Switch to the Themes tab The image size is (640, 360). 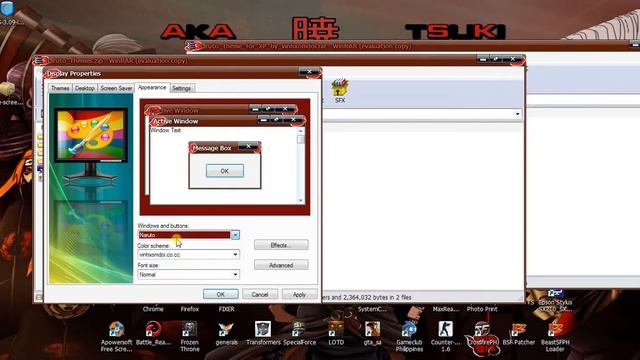pos(60,88)
